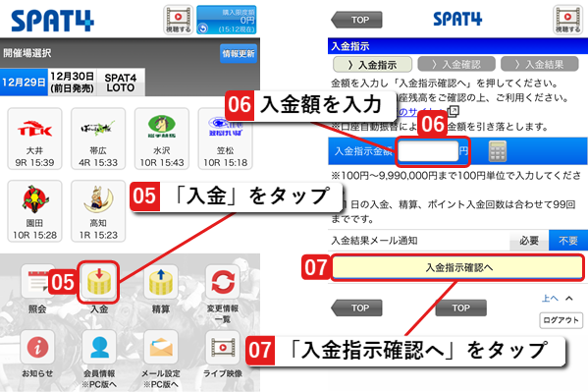The height and width of the screenshot is (392, 588).
Task: Set mail notification to 不要
Action: click(x=568, y=241)
